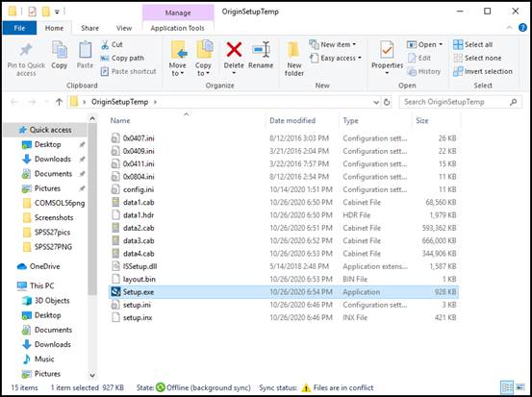This screenshot has width=532, height=397.
Task: Open OneDrive in the navigation pane
Action: point(45,266)
